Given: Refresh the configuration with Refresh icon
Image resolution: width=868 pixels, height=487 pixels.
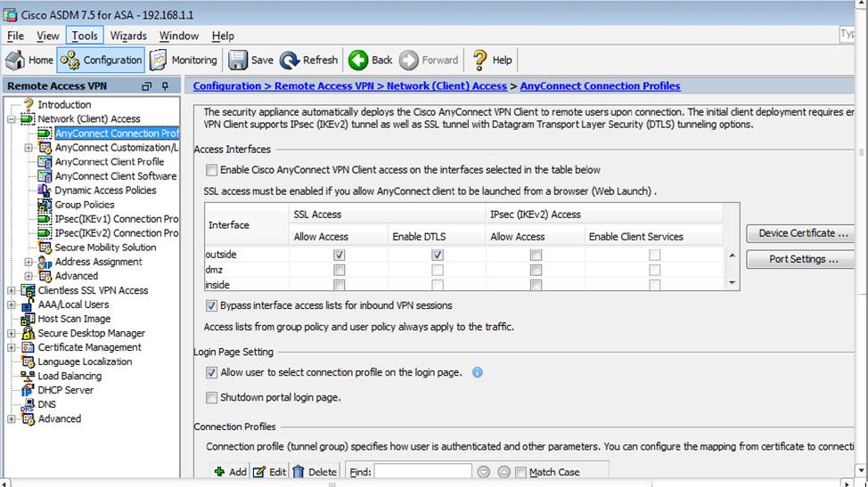Looking at the screenshot, I should 290,60.
